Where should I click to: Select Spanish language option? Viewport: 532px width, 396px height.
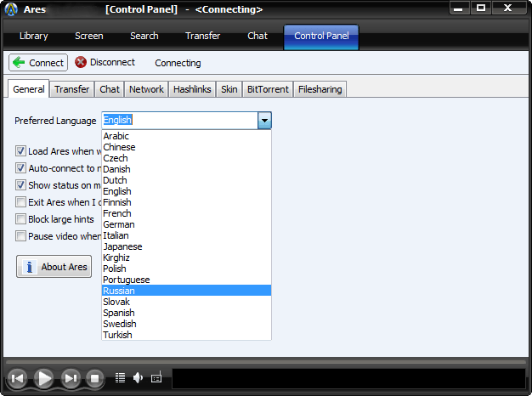coord(186,313)
